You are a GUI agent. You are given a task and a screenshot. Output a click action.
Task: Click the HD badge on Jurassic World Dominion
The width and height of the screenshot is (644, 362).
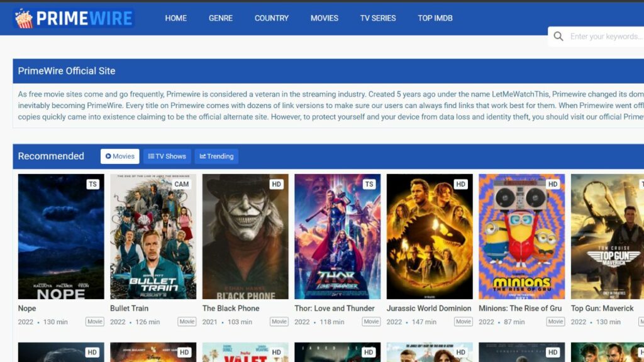(x=460, y=184)
